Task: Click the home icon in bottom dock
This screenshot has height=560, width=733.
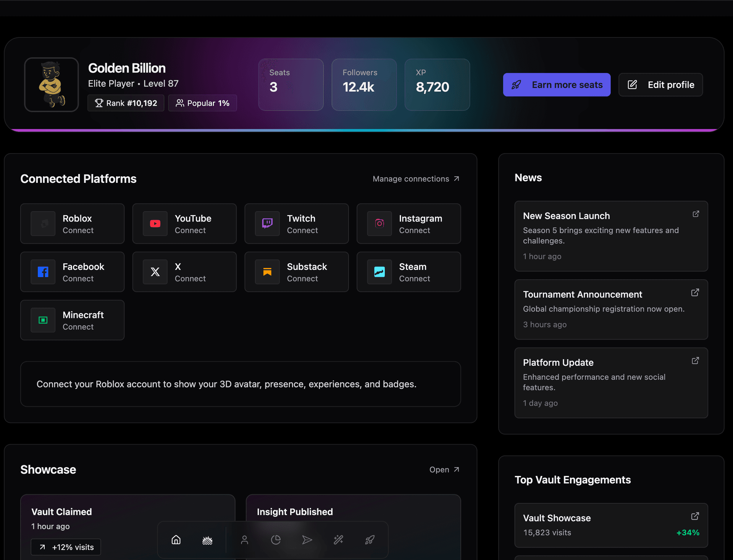Action: [x=176, y=540]
